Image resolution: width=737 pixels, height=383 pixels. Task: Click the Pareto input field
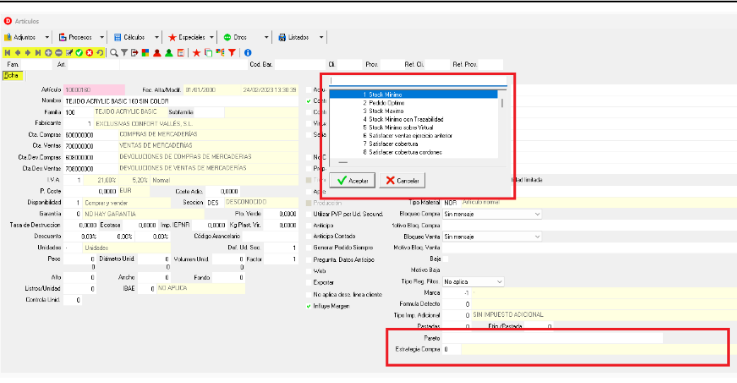(x=553, y=338)
